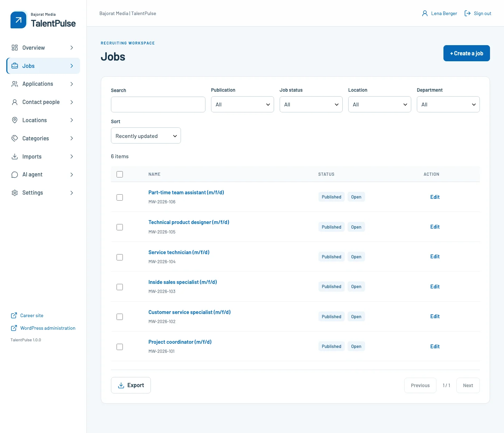Click the TalentPulse arrow logo icon

(x=19, y=20)
